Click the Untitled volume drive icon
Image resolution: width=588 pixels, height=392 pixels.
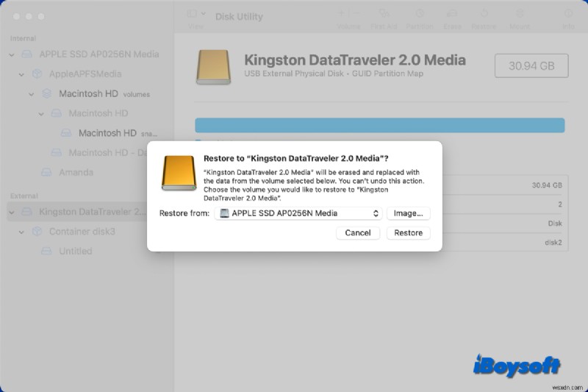pos(46,251)
